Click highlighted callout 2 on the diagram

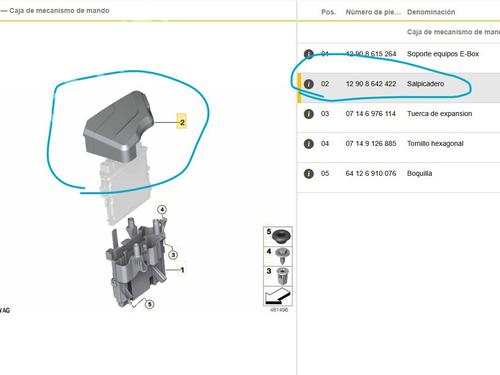click(182, 122)
